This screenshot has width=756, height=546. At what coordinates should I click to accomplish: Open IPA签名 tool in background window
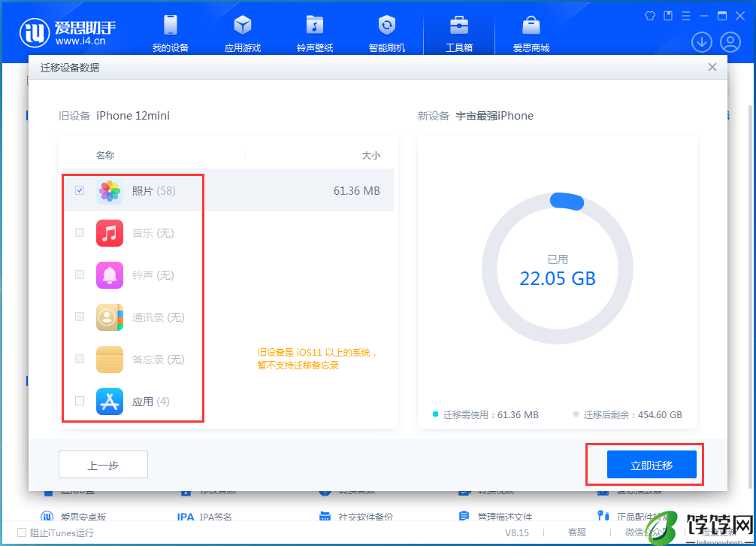tap(204, 517)
